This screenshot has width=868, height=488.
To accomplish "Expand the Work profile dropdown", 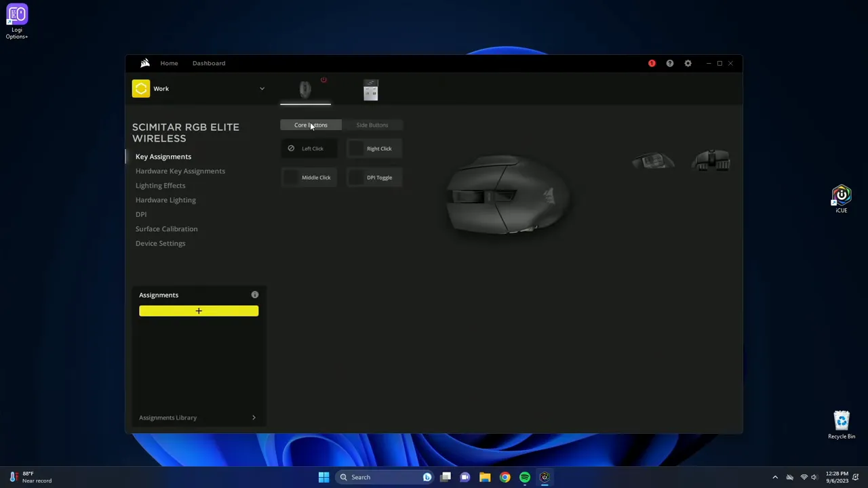I will 262,89.
